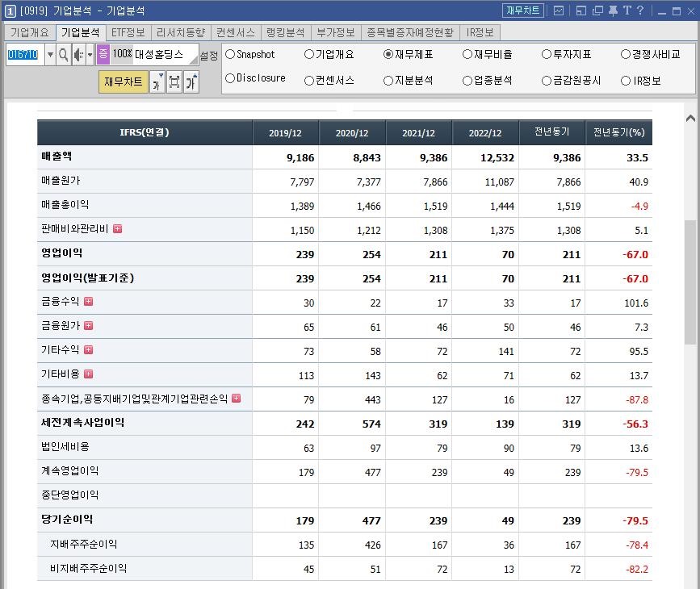
Task: Click the 재무차트 button in the title bar
Action: (x=522, y=10)
